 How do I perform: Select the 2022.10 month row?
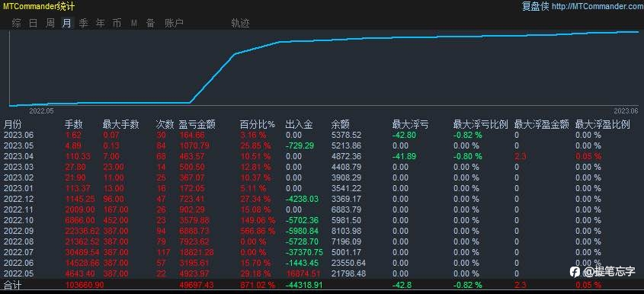click(322, 221)
